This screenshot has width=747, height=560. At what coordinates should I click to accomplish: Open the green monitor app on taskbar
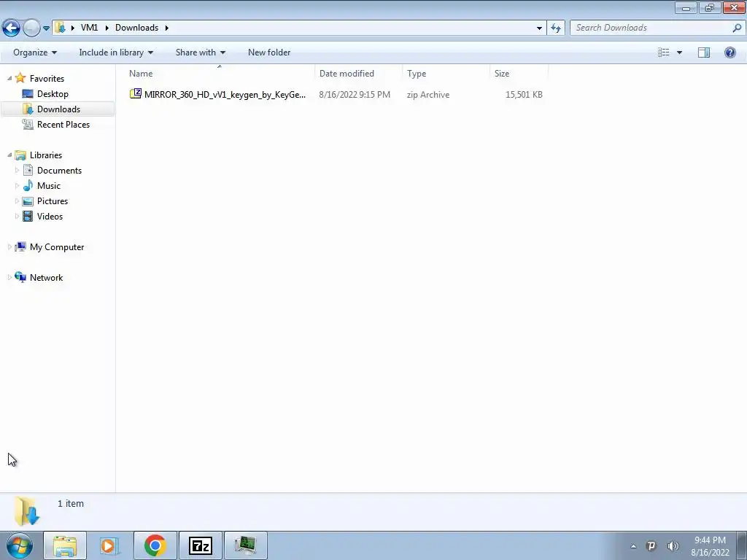pyautogui.click(x=246, y=545)
